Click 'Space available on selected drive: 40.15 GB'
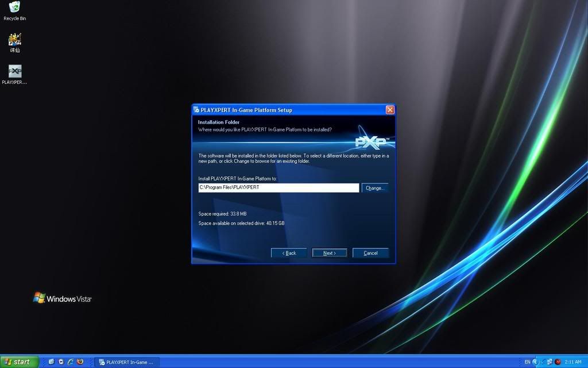Screen dimensions: 588x368 241,223
